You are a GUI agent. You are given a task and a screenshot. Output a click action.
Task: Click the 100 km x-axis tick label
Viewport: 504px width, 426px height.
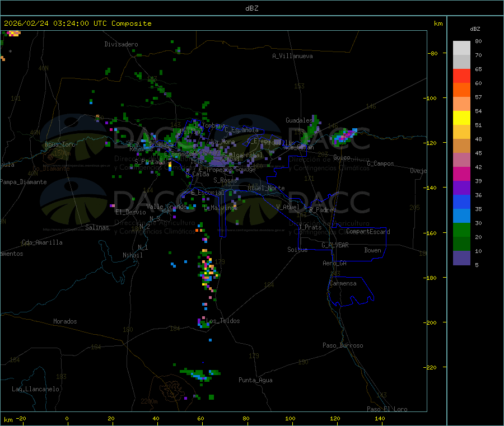pos(290,418)
